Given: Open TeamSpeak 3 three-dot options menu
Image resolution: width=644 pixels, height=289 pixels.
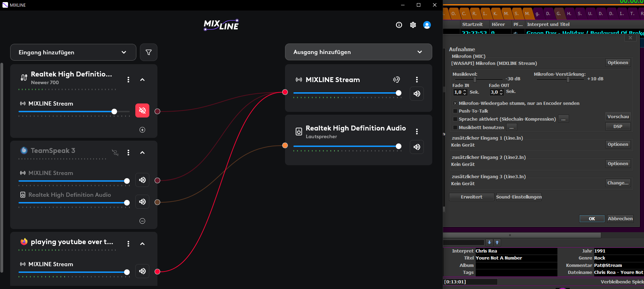Looking at the screenshot, I should point(128,153).
